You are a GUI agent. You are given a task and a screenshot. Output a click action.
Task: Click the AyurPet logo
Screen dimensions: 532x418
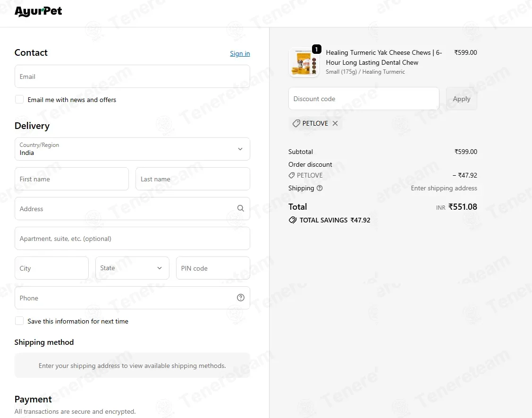(38, 11)
